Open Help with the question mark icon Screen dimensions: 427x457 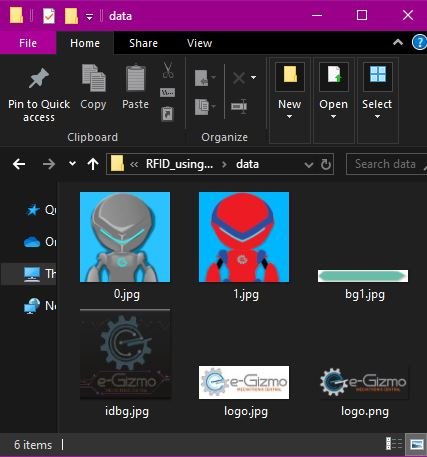coord(419,43)
